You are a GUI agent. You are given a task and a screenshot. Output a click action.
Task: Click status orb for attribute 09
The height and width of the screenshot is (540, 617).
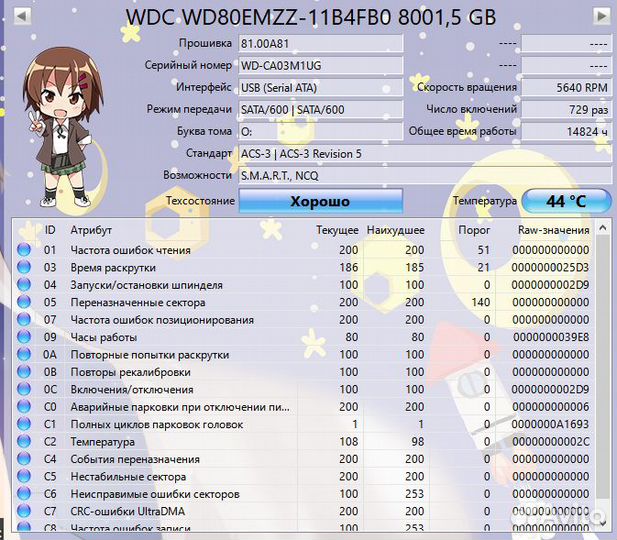(x=24, y=337)
